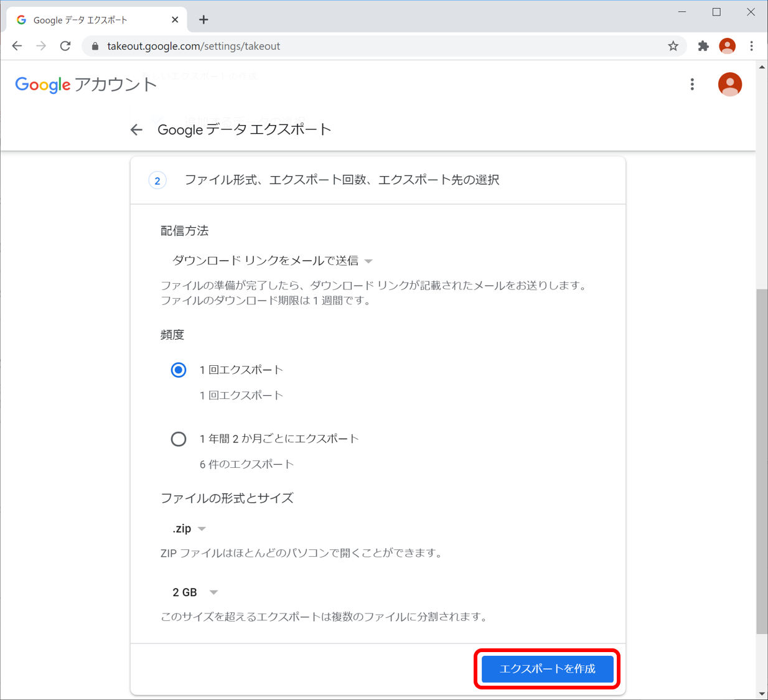Click the Google アカウント logo
Screen dimensions: 768x700
[x=86, y=85]
